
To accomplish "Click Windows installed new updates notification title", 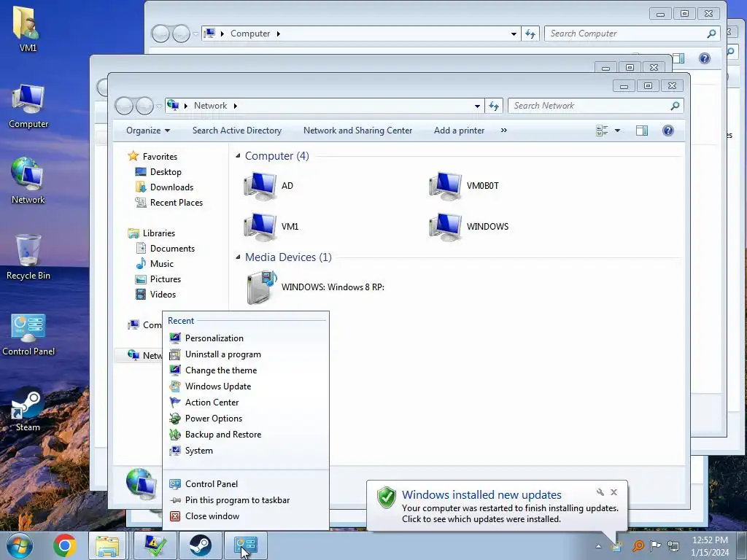I will coord(481,495).
